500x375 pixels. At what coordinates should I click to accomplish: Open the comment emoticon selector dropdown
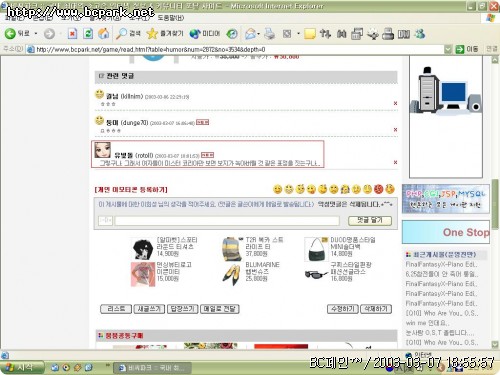[106, 220]
